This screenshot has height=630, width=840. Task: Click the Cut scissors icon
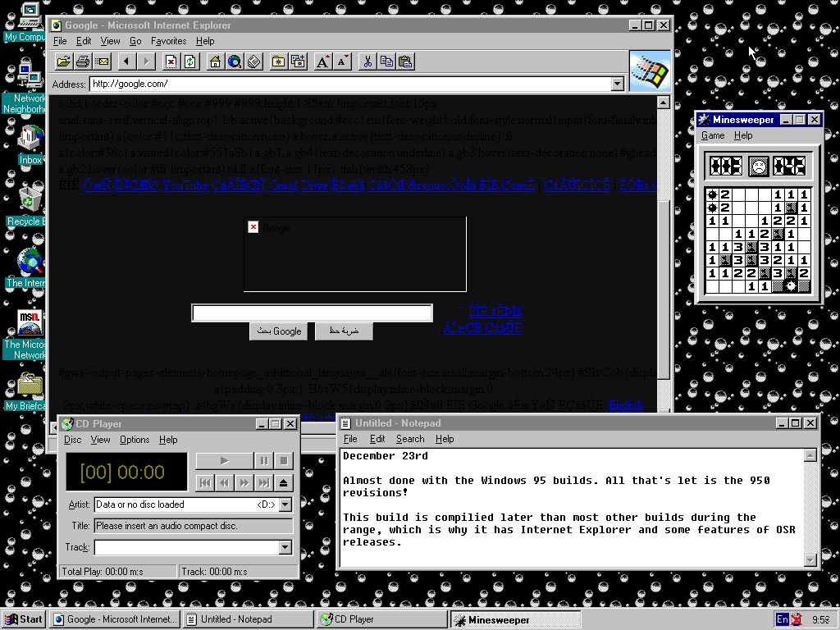coord(367,62)
